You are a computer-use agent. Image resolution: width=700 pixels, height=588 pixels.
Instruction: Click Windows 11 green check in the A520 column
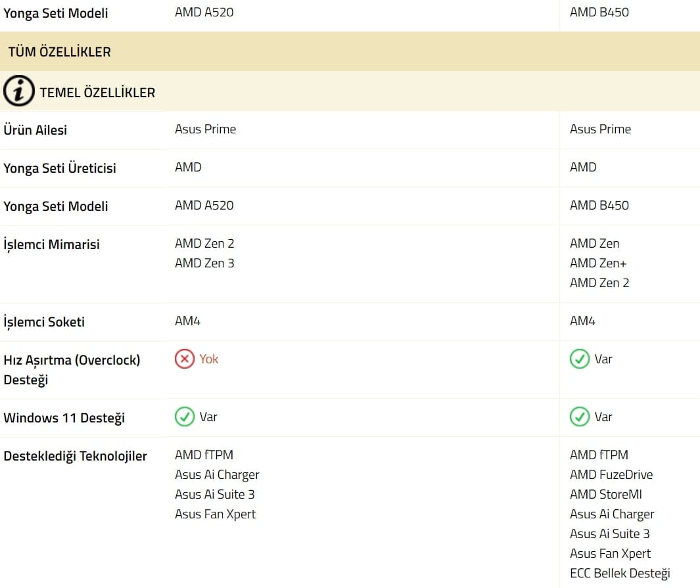tap(185, 417)
